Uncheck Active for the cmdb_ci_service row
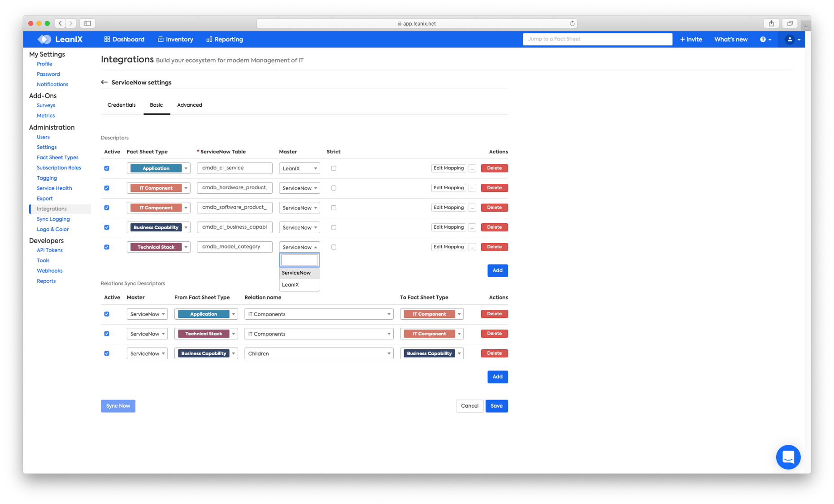Image resolution: width=834 pixels, height=504 pixels. (x=107, y=168)
